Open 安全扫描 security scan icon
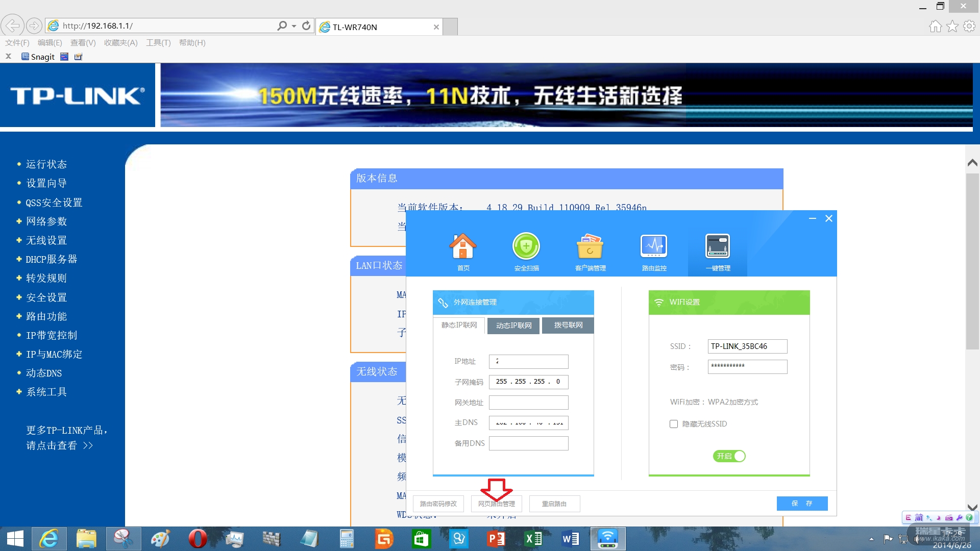 526,247
